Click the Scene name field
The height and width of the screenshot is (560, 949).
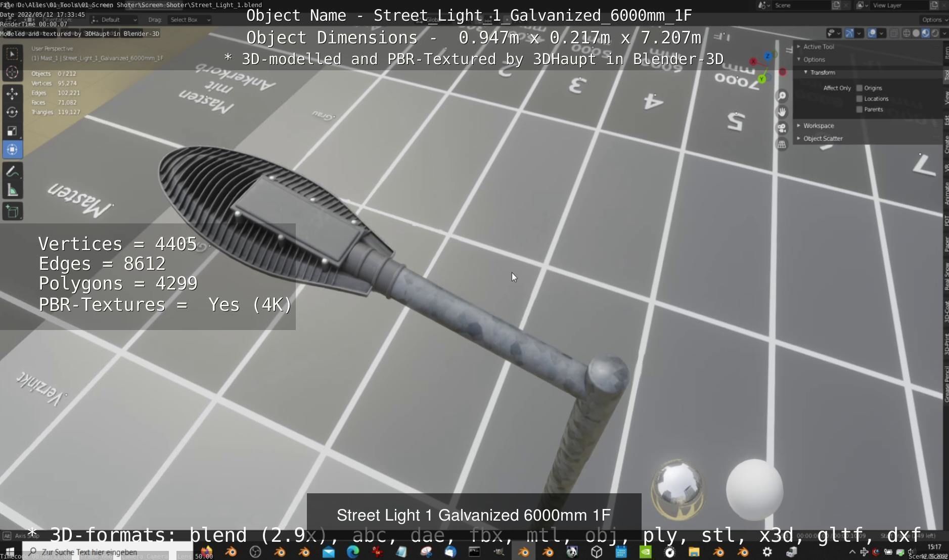(801, 5)
